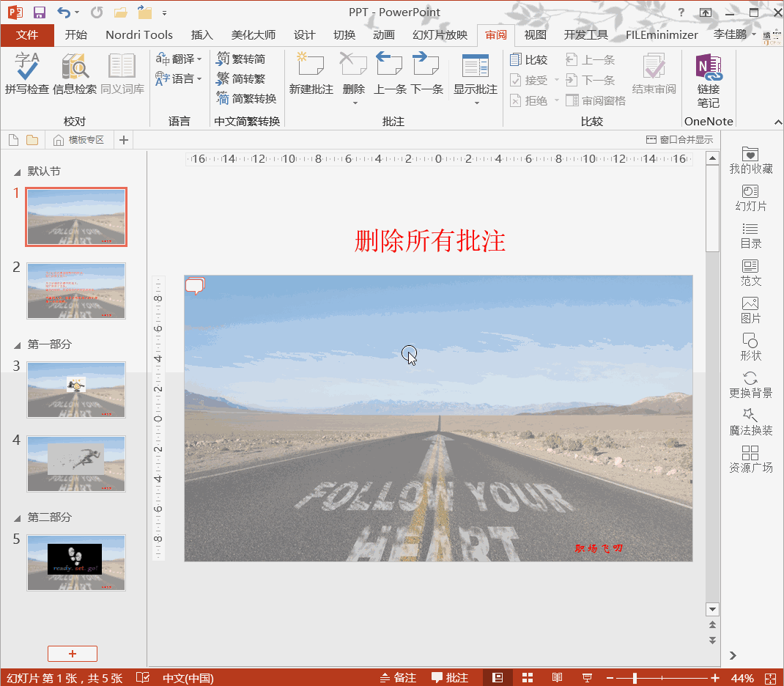Switch to the 开始 ribbon tab
The width and height of the screenshot is (784, 686).
(76, 34)
